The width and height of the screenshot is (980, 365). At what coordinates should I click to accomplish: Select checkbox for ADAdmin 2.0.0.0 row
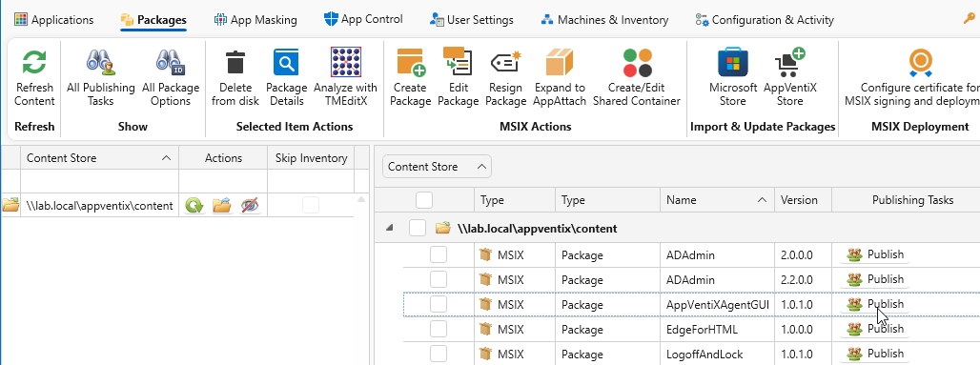click(439, 254)
